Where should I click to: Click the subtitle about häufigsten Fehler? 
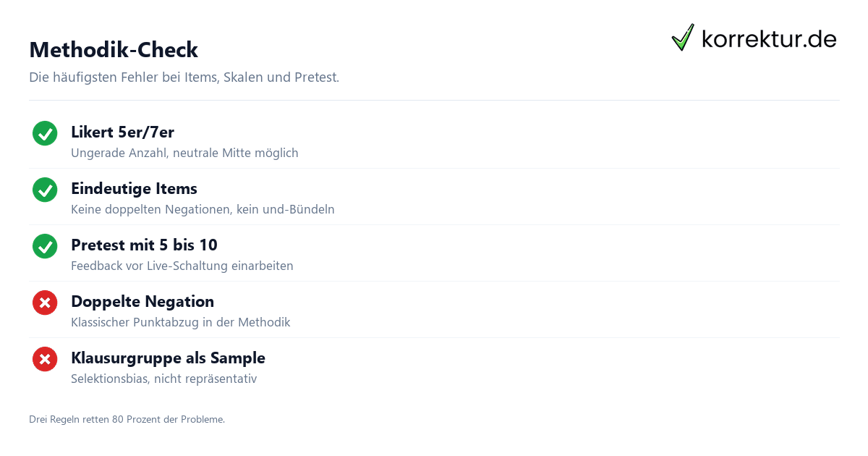coord(184,77)
